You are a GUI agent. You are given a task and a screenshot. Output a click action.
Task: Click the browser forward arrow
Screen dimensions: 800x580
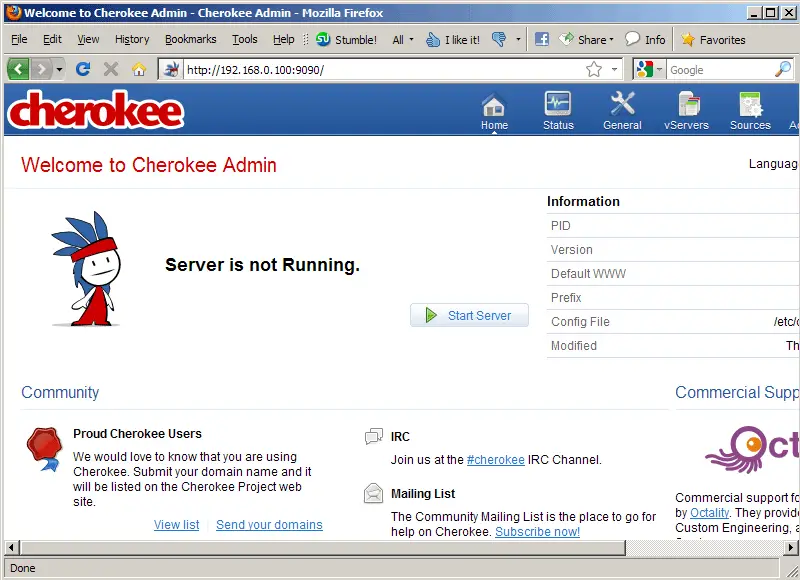(x=42, y=69)
